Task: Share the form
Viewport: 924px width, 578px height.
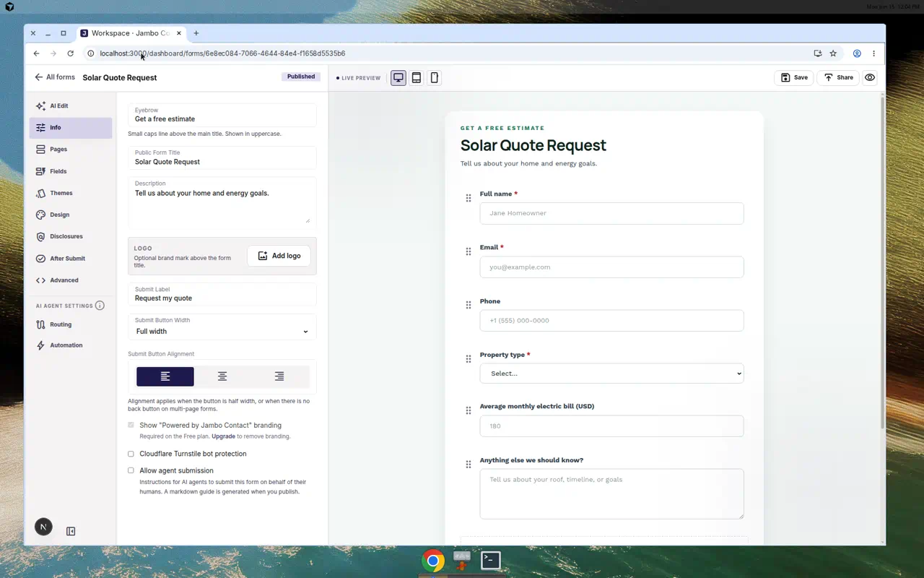Action: pyautogui.click(x=838, y=77)
